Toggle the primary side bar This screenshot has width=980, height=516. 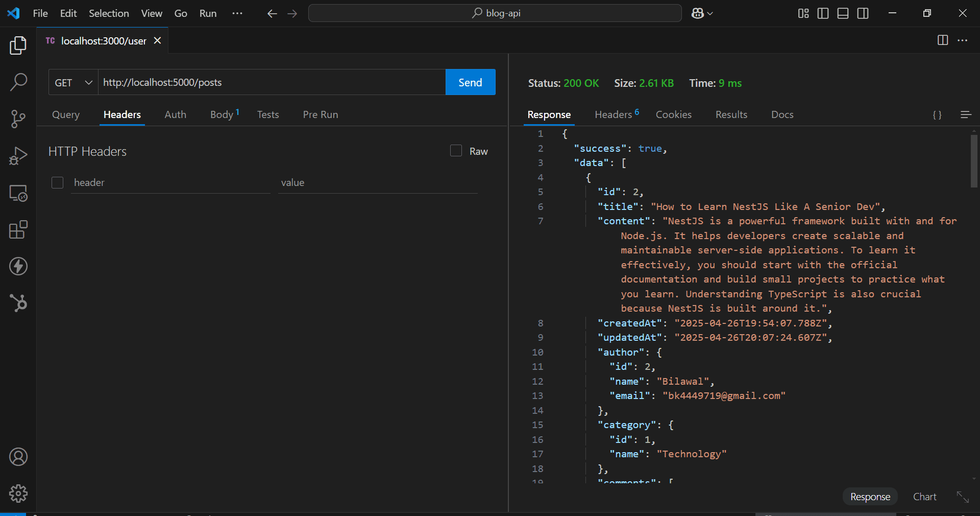[x=823, y=13]
